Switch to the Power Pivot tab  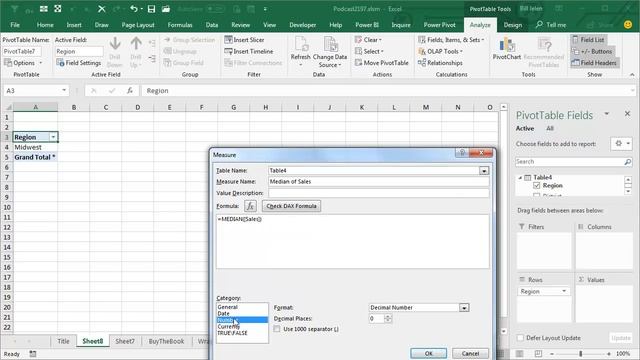[x=439, y=25]
